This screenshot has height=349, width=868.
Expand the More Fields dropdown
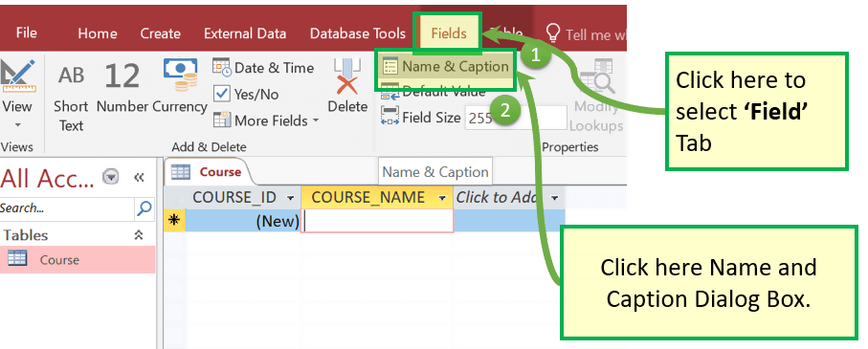click(x=267, y=120)
